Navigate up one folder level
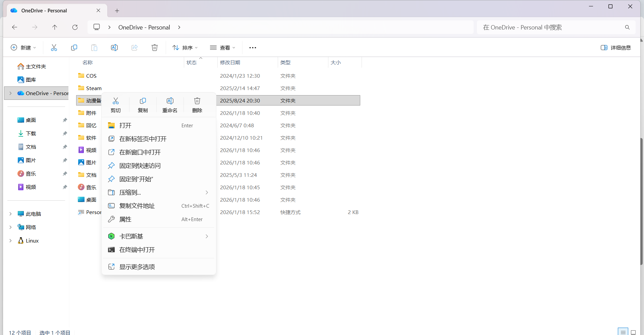 click(55, 27)
